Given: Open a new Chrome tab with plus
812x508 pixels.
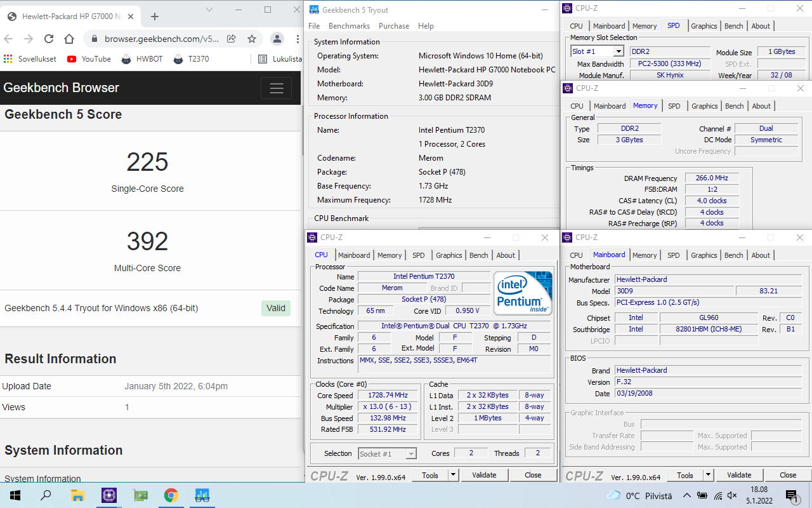Looking at the screenshot, I should point(155,17).
